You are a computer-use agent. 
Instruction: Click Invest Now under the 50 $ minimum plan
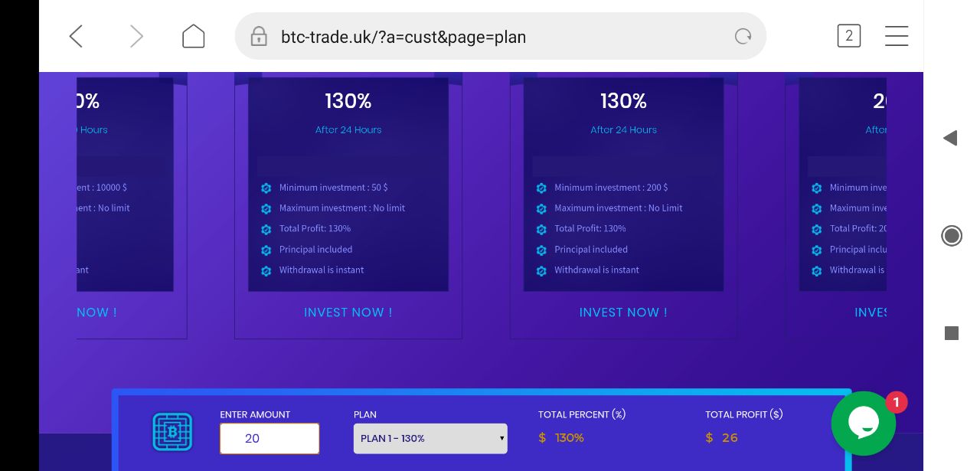[x=348, y=312]
